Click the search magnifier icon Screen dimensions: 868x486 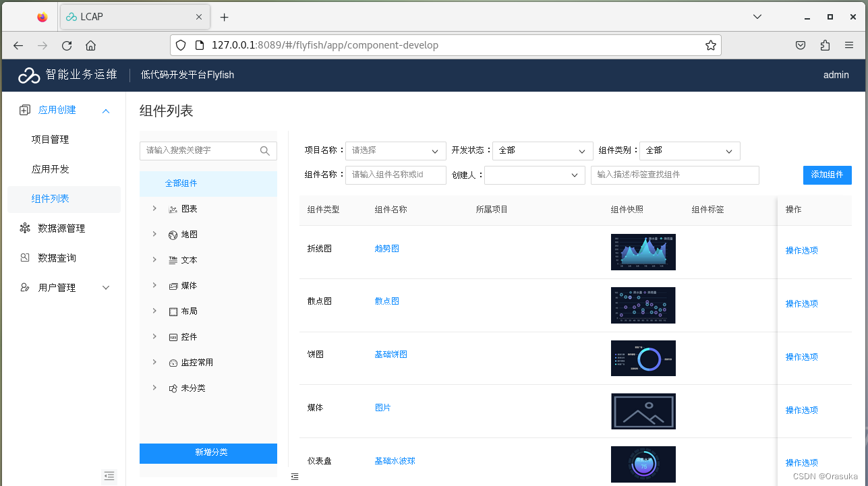click(x=264, y=150)
